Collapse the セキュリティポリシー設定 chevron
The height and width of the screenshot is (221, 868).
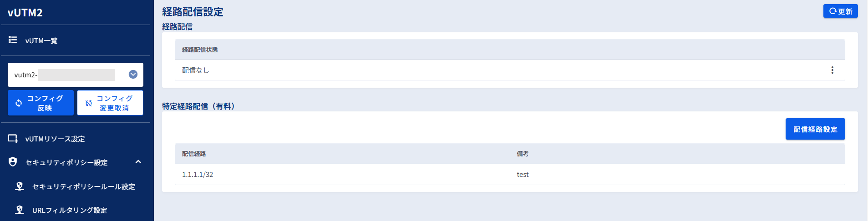(138, 162)
